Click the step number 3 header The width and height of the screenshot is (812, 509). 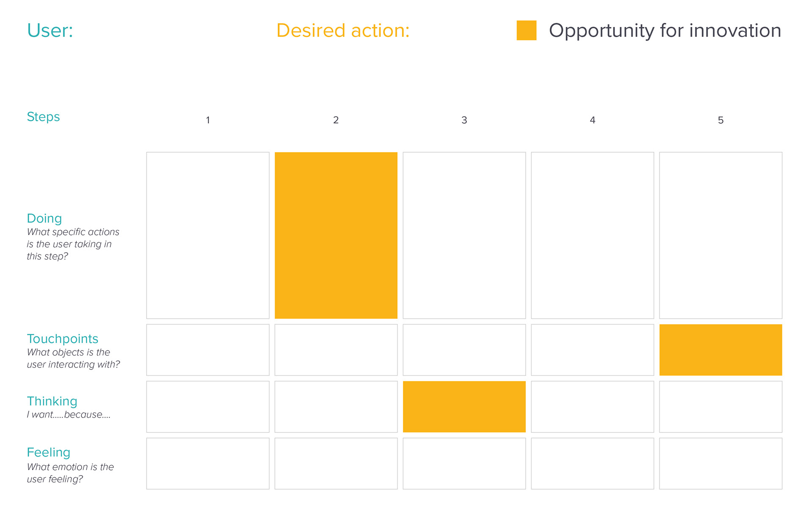(x=464, y=120)
